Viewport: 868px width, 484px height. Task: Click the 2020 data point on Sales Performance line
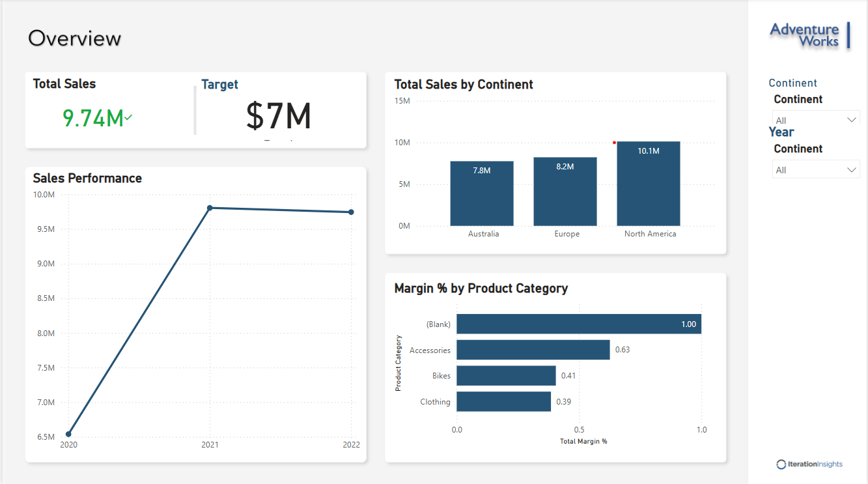[68, 434]
